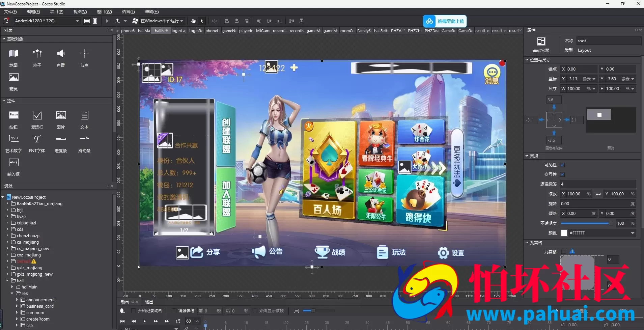This screenshot has height=330, width=644.
Task: Click the distribute horizontally toolbar icon
Action: [x=291, y=21]
